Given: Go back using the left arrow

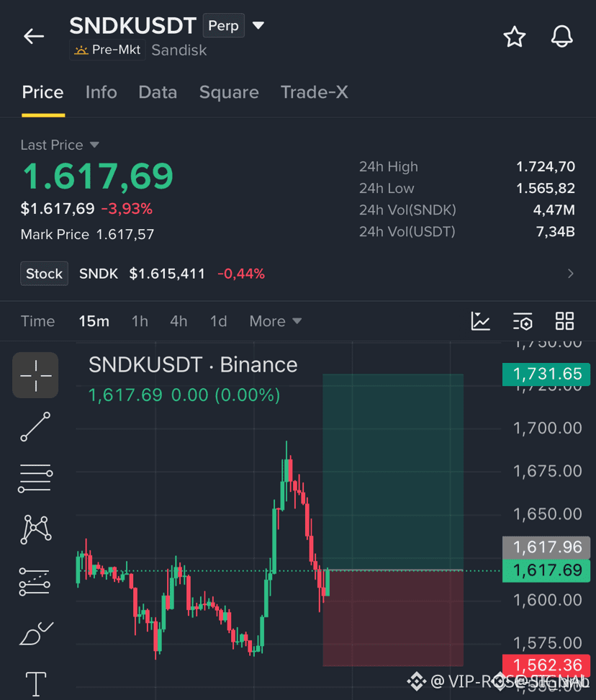Looking at the screenshot, I should point(34,37).
